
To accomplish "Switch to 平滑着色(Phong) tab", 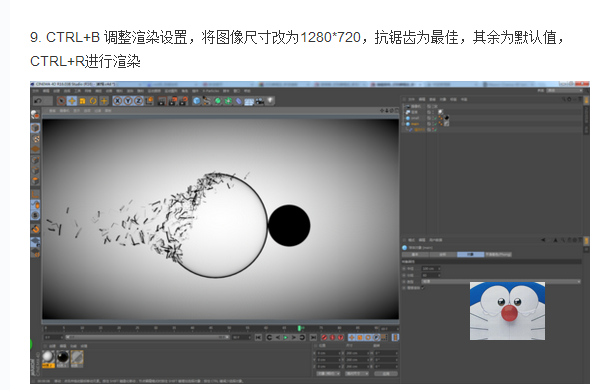I will pyautogui.click(x=498, y=254).
